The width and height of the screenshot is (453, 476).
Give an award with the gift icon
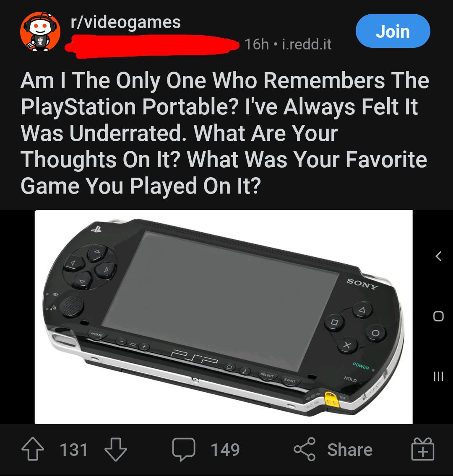pos(423,449)
